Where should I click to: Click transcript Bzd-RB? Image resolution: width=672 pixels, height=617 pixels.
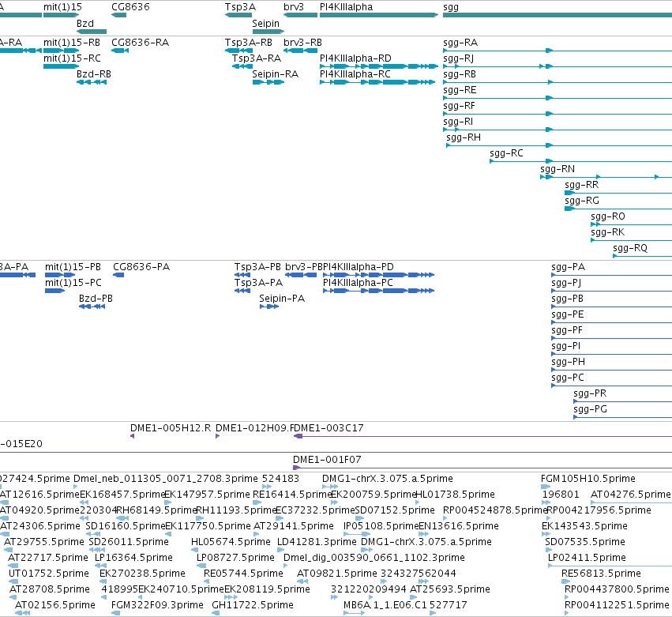(x=92, y=82)
